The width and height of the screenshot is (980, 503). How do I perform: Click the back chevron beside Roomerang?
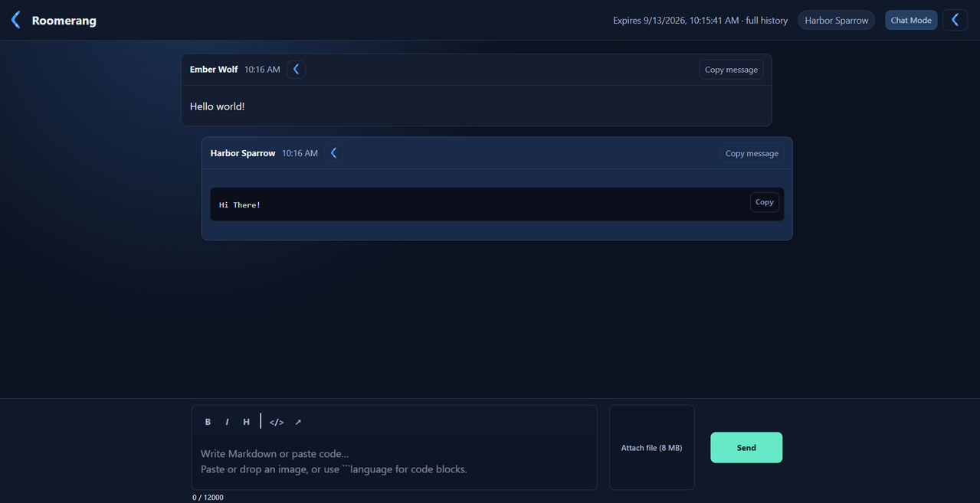[x=15, y=20]
